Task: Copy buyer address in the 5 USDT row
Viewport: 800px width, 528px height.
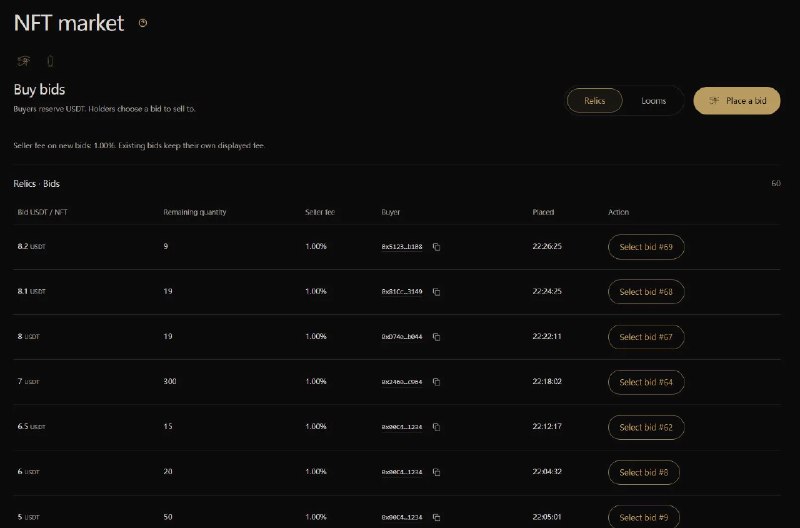Action: tap(436, 517)
